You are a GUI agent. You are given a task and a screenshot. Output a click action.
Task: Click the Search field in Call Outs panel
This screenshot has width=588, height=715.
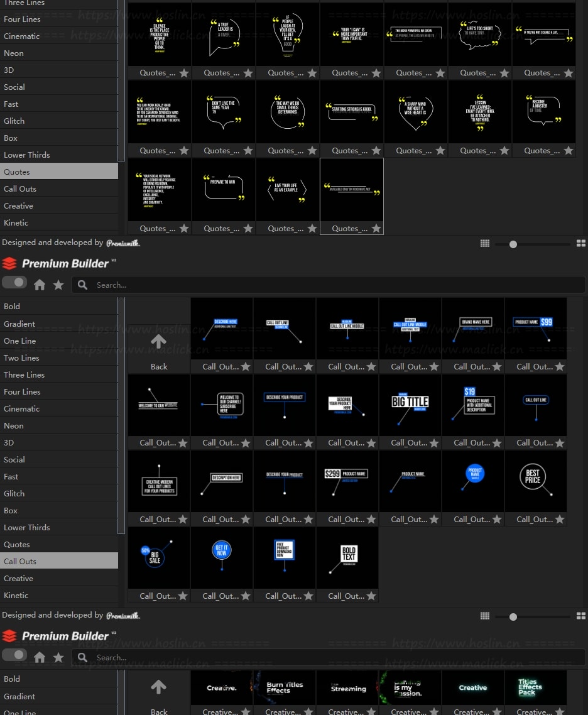tap(329, 285)
